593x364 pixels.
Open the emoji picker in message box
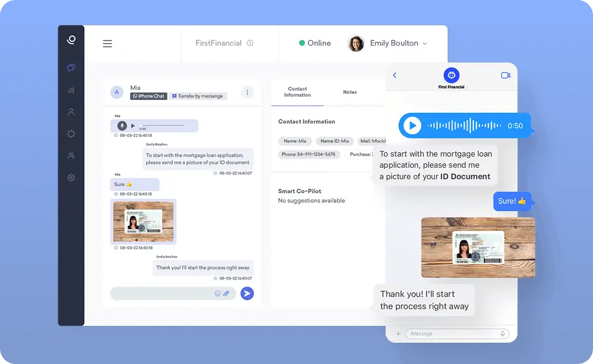218,294
